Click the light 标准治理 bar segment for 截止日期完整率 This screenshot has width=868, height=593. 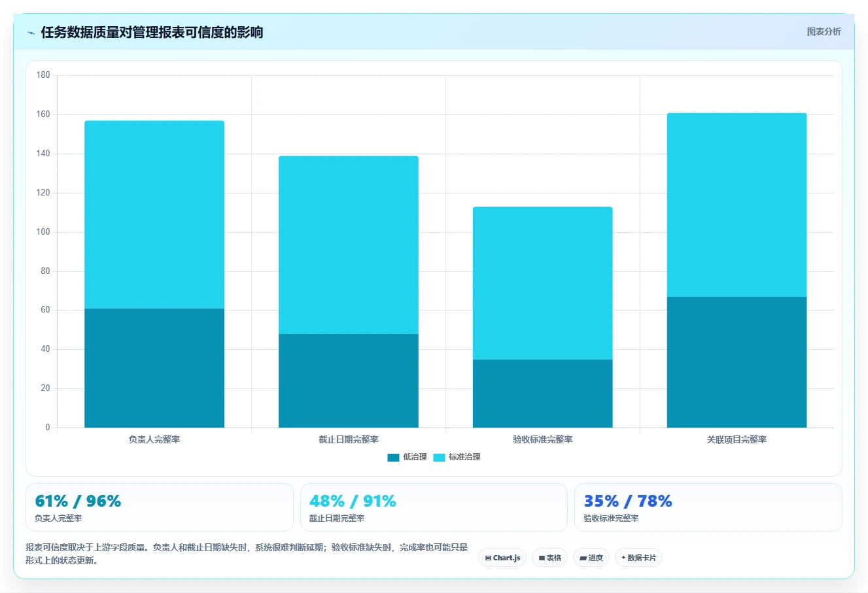(349, 245)
